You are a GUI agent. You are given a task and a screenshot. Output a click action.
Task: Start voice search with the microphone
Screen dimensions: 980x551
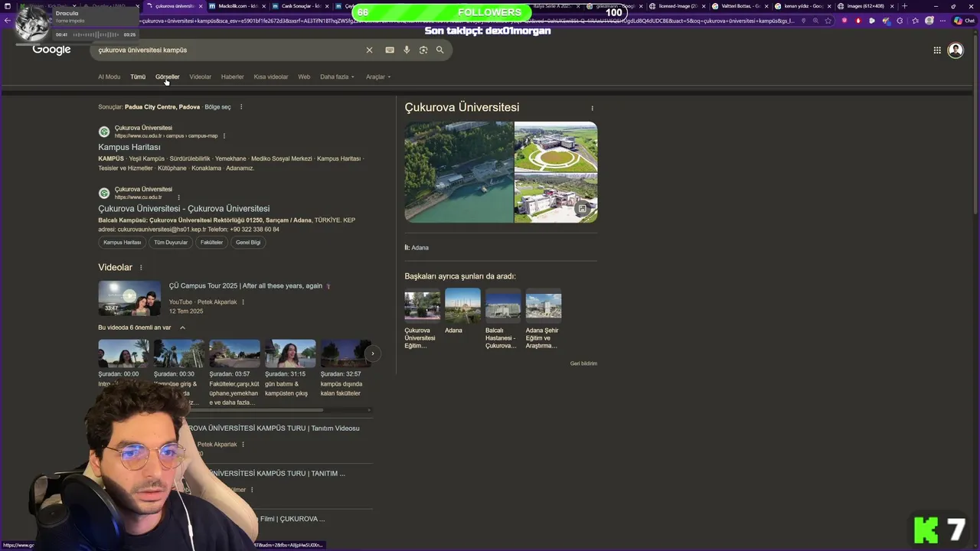click(407, 50)
